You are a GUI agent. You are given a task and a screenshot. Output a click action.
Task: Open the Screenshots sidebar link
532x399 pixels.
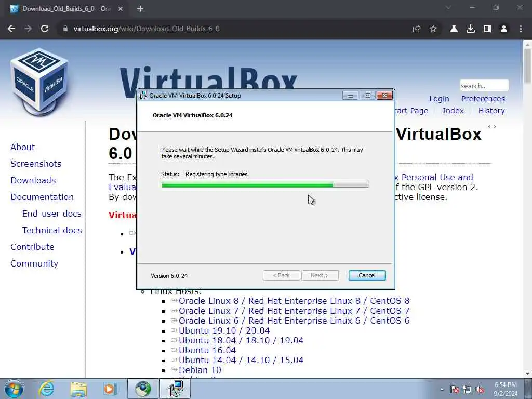[36, 164]
